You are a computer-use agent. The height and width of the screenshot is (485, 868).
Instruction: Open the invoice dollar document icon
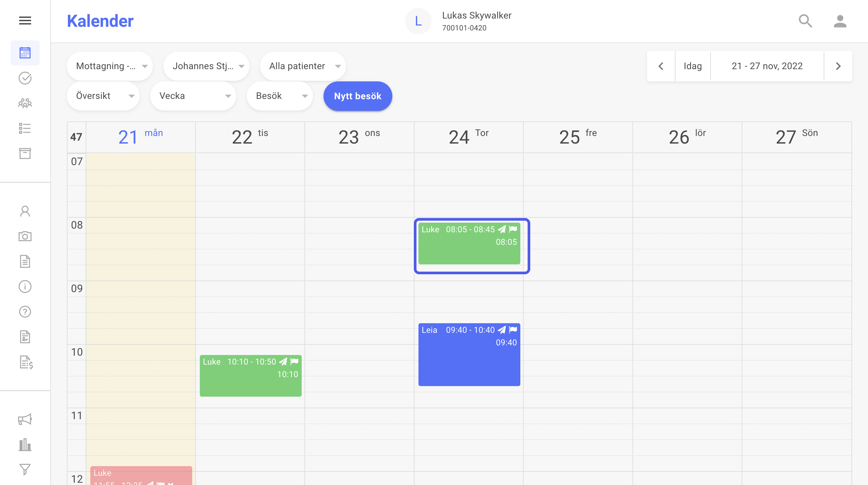25,363
